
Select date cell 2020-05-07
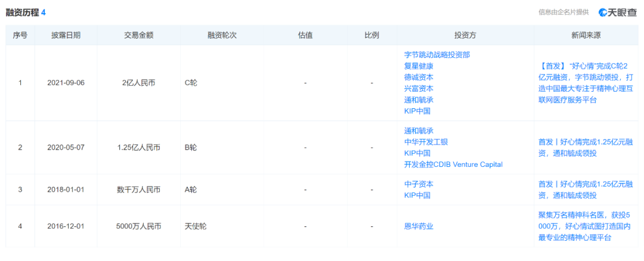[66, 148]
